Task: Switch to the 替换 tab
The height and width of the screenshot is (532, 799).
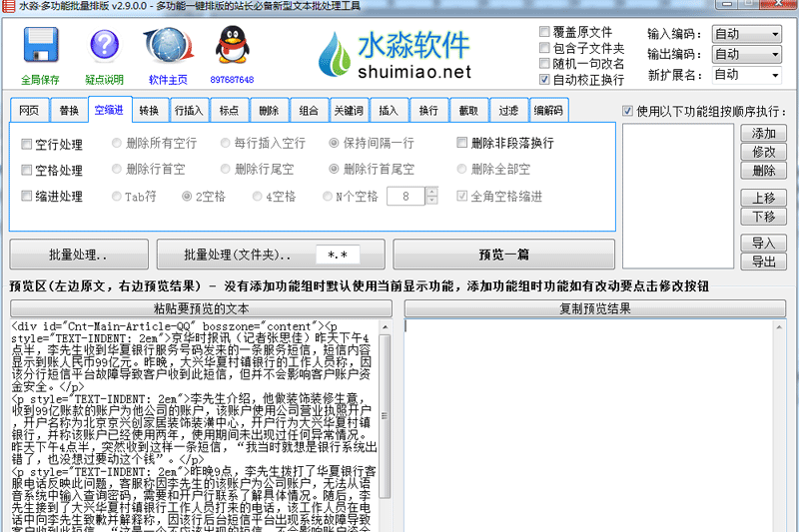Action: [x=69, y=111]
